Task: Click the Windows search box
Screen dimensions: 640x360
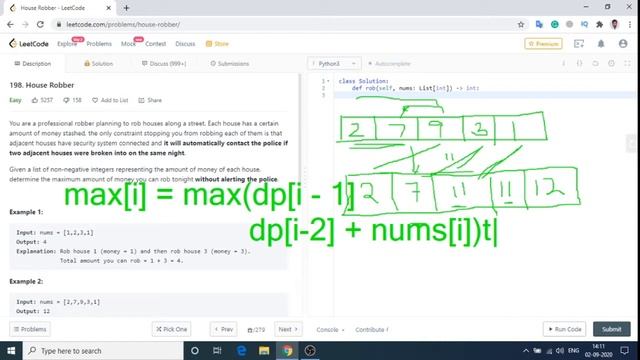Action: click(x=103, y=351)
